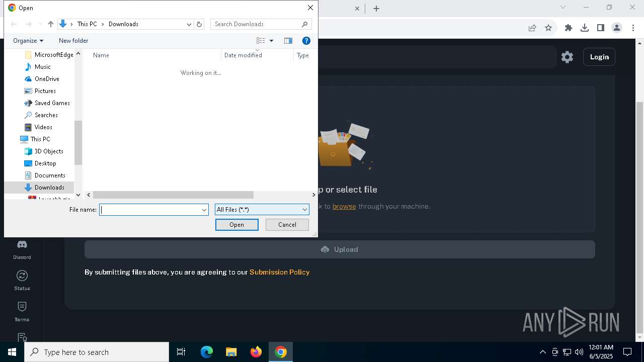
Task: Select Desktop in navigation tree
Action: click(x=40, y=163)
